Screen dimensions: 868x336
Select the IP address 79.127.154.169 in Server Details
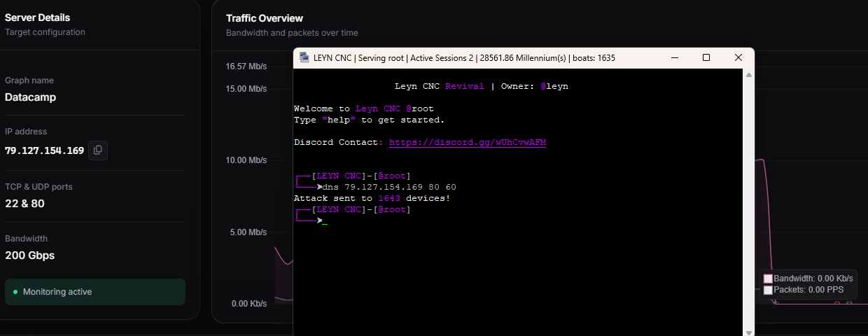tap(44, 150)
